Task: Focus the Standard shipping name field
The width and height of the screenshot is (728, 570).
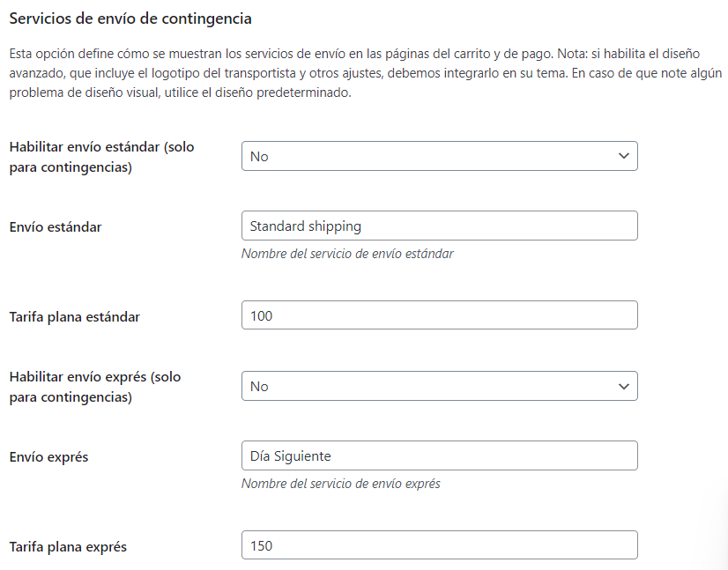Action: pyautogui.click(x=439, y=226)
